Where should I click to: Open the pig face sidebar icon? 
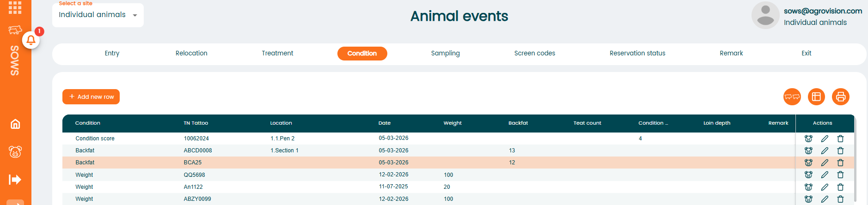click(x=15, y=151)
